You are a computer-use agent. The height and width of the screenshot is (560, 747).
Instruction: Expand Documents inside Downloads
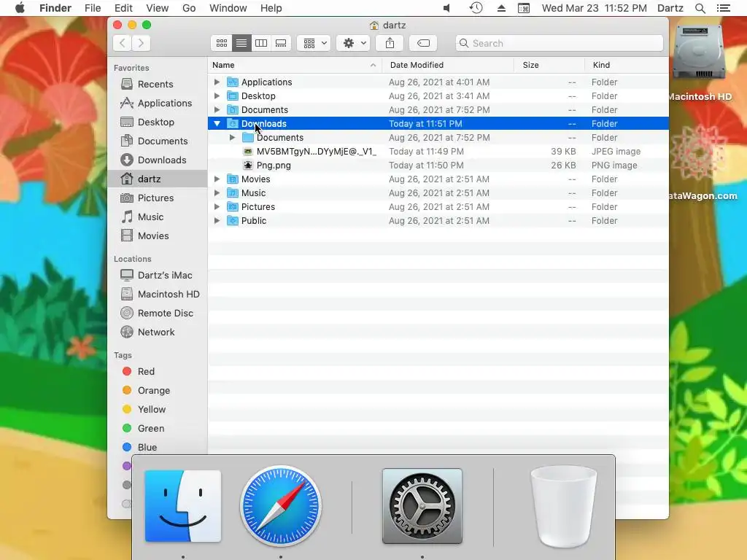[232, 138]
